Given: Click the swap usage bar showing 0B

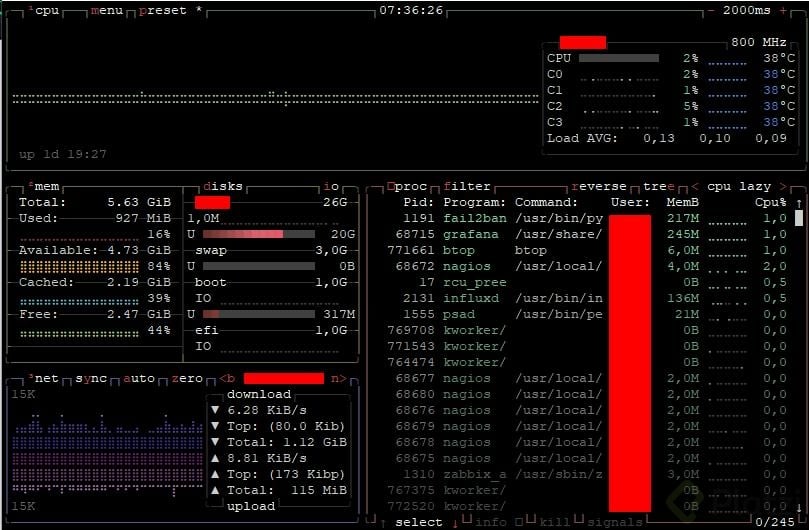Looking at the screenshot, I should 259,266.
